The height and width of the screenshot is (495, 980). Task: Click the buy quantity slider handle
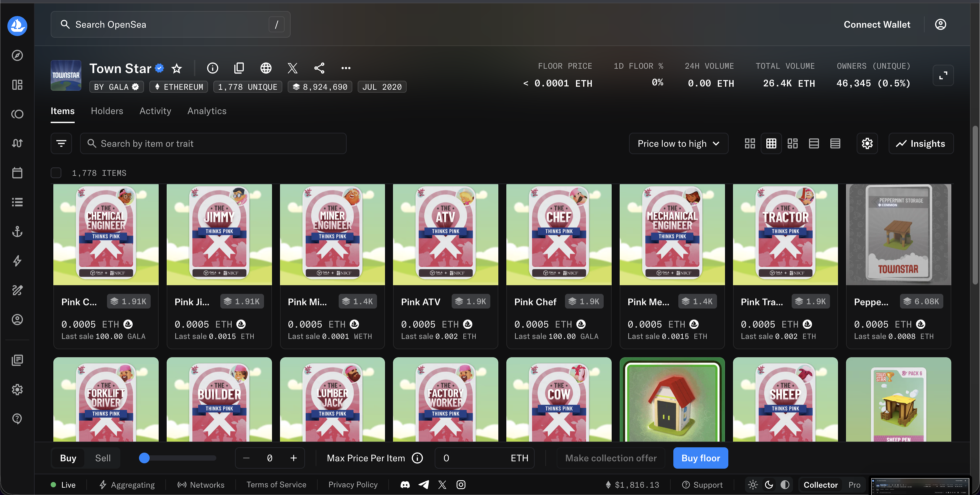point(144,458)
